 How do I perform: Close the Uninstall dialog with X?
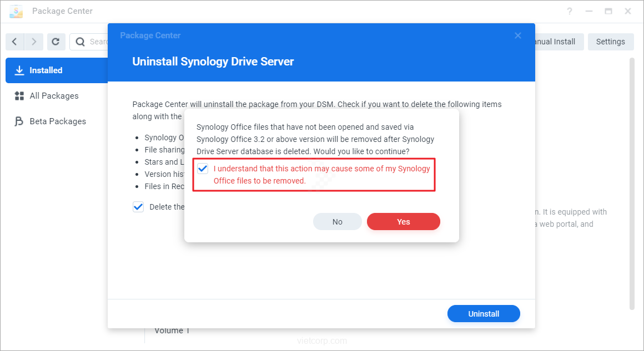click(x=518, y=35)
